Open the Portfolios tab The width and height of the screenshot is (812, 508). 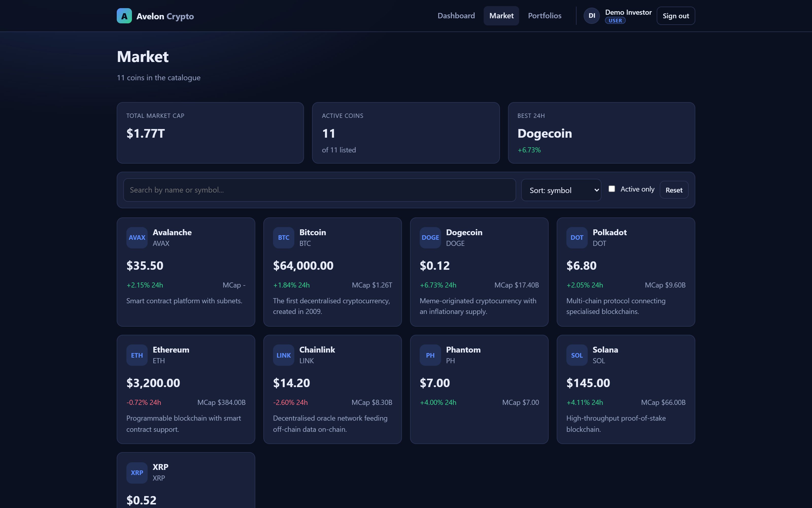pos(545,16)
